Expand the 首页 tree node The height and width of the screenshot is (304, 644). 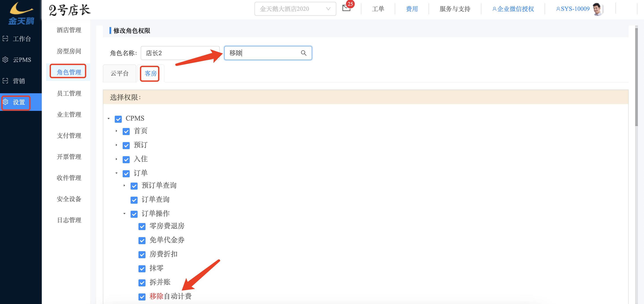click(116, 131)
